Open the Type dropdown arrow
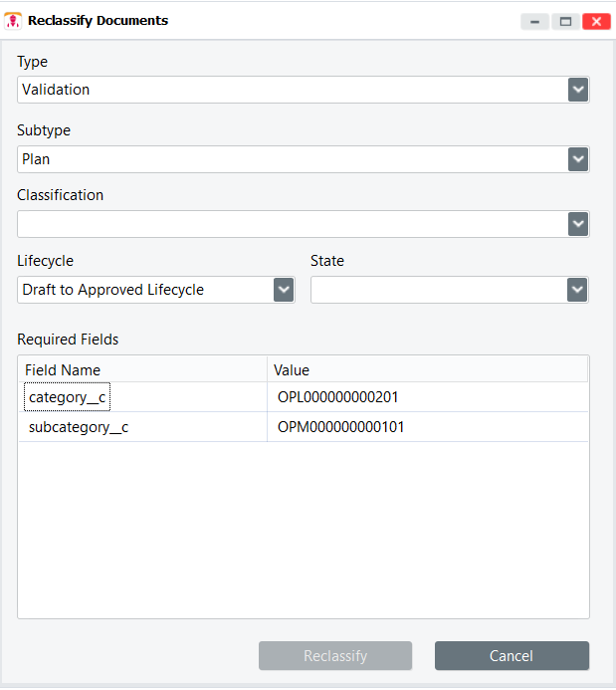 pyautogui.click(x=578, y=90)
